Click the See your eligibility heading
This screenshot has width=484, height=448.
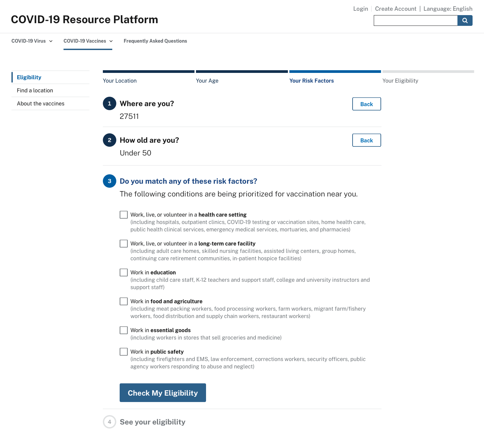click(x=153, y=422)
